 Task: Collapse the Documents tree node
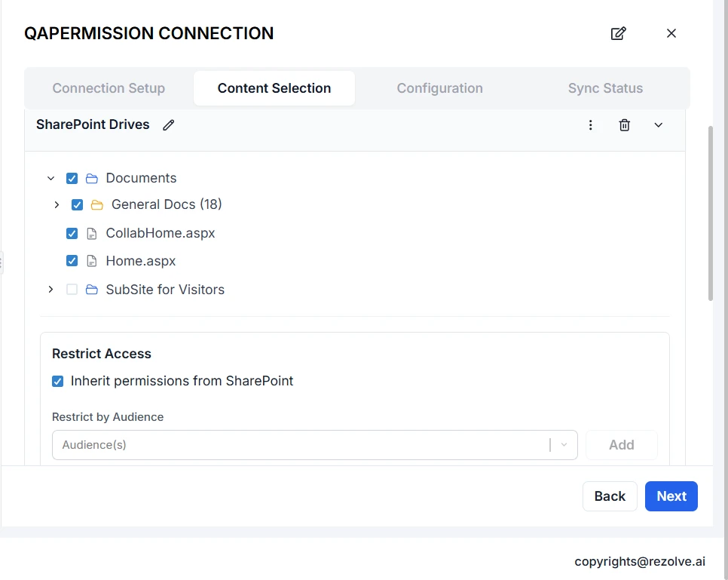point(51,179)
